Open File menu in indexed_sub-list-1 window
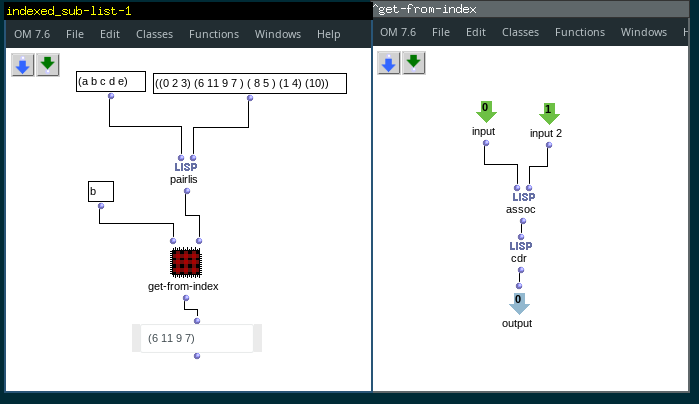699x404 pixels. click(74, 34)
